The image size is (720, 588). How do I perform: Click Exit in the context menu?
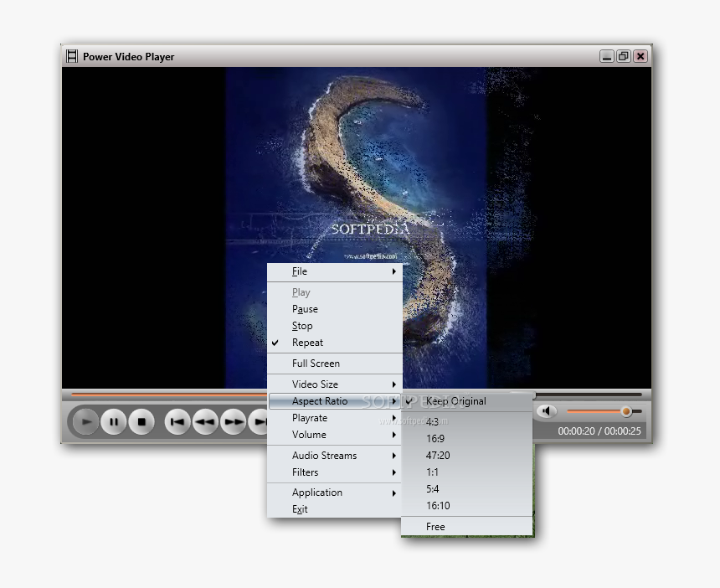335,509
